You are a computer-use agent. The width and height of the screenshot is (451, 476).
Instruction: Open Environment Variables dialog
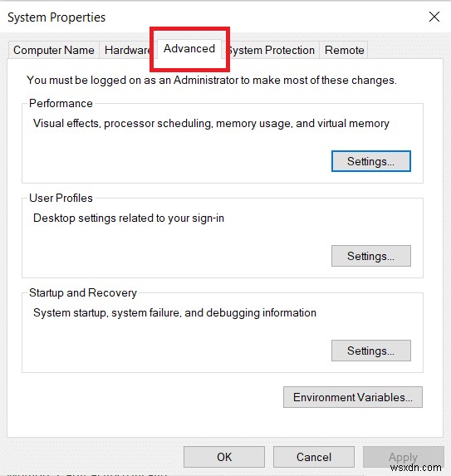click(x=353, y=397)
